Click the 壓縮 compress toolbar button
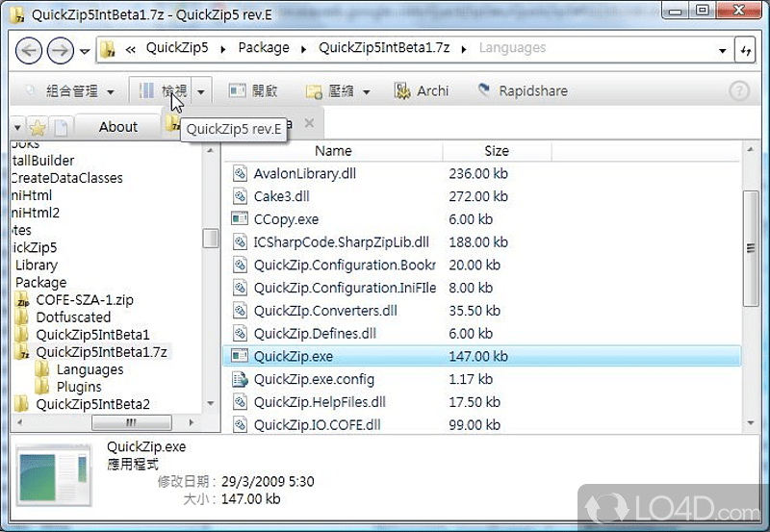This screenshot has width=770, height=532. coord(329,90)
